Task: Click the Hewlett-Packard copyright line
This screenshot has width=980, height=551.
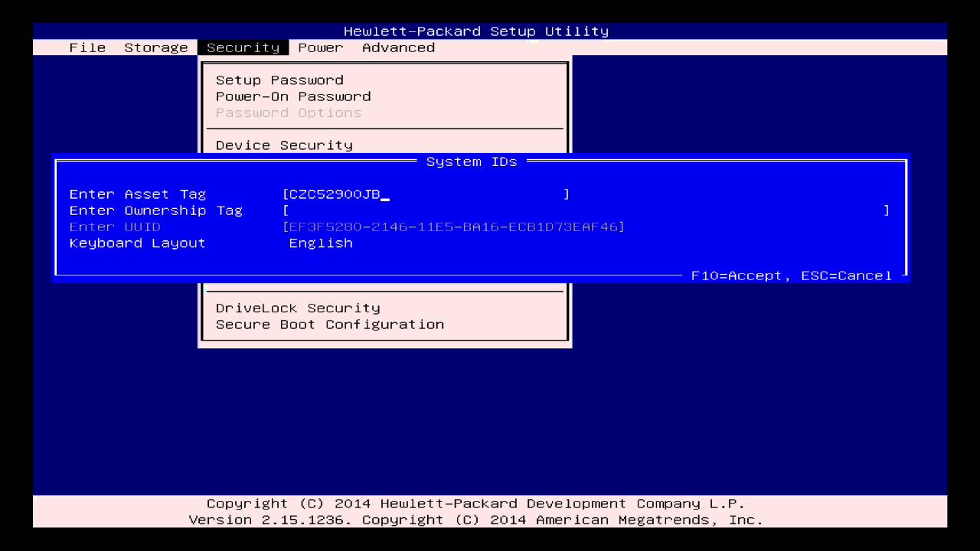Action: [x=476, y=504]
